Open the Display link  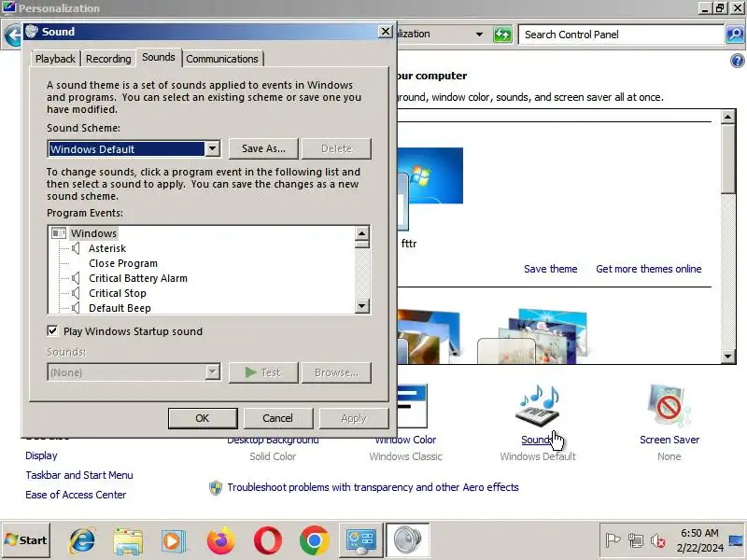pos(41,455)
